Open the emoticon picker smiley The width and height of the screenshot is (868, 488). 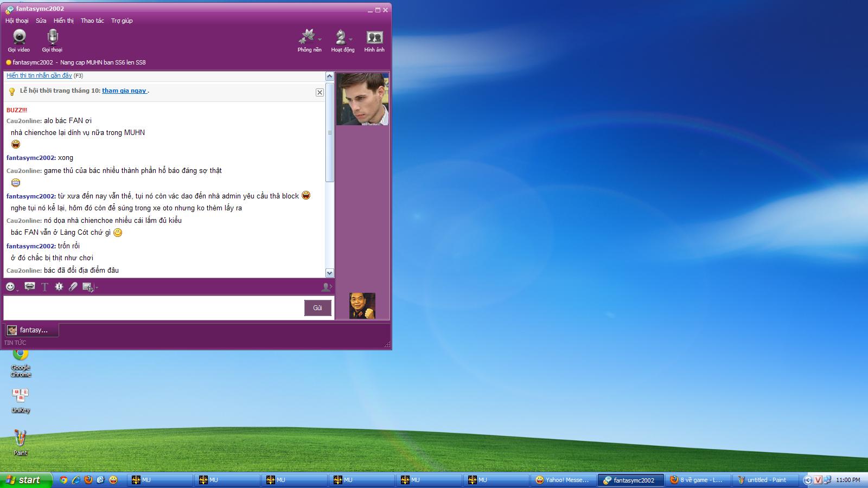(x=10, y=287)
